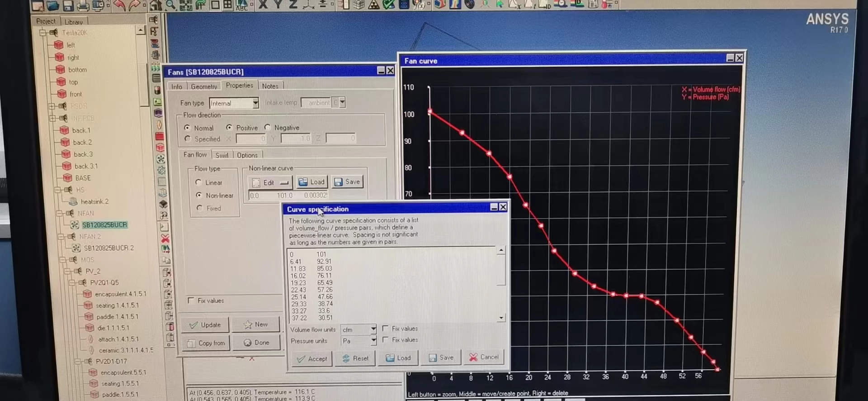Tick Fix values checkbox in Fans dialog

191,301
